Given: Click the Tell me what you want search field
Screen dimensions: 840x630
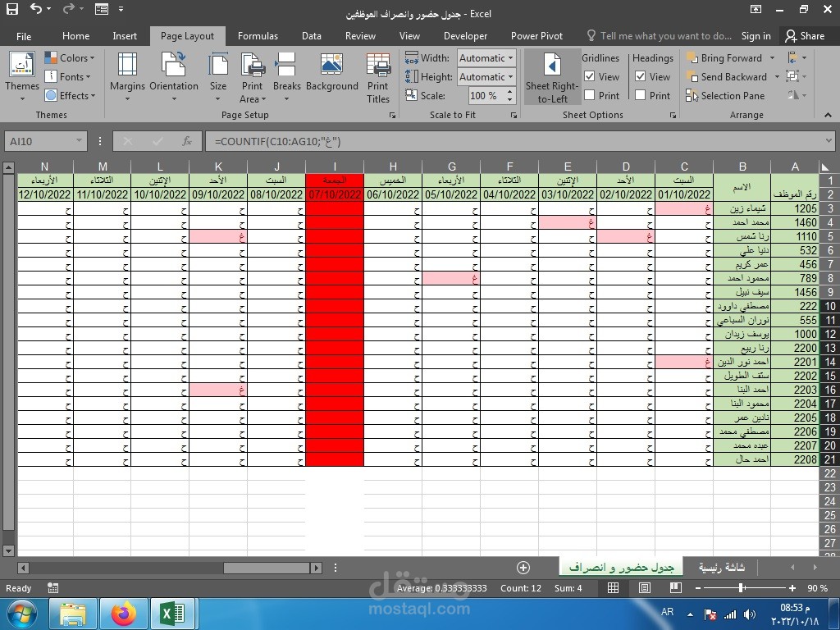Looking at the screenshot, I should point(659,36).
